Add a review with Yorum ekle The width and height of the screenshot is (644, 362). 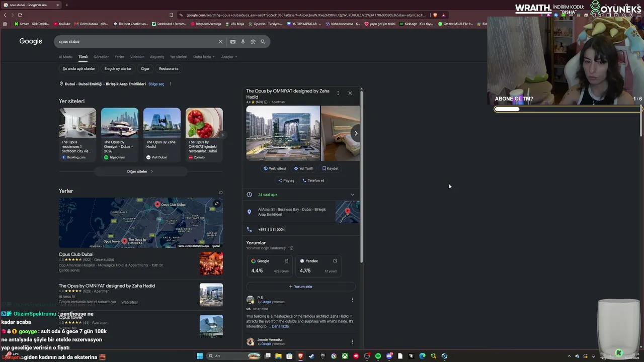(301, 287)
